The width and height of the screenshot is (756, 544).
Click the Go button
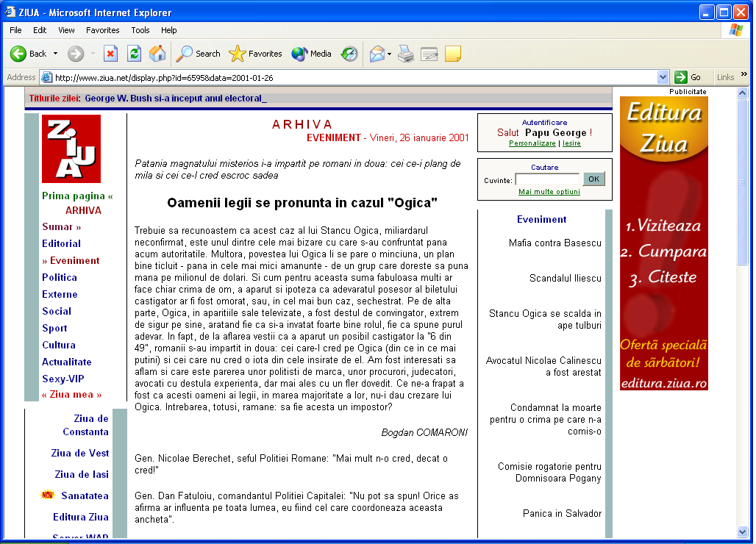pyautogui.click(x=688, y=77)
